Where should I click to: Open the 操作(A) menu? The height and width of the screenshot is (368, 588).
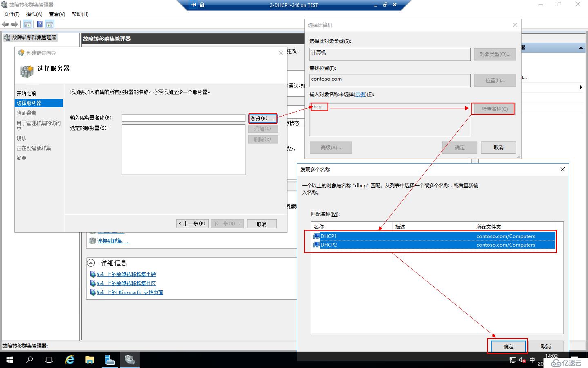(x=34, y=14)
